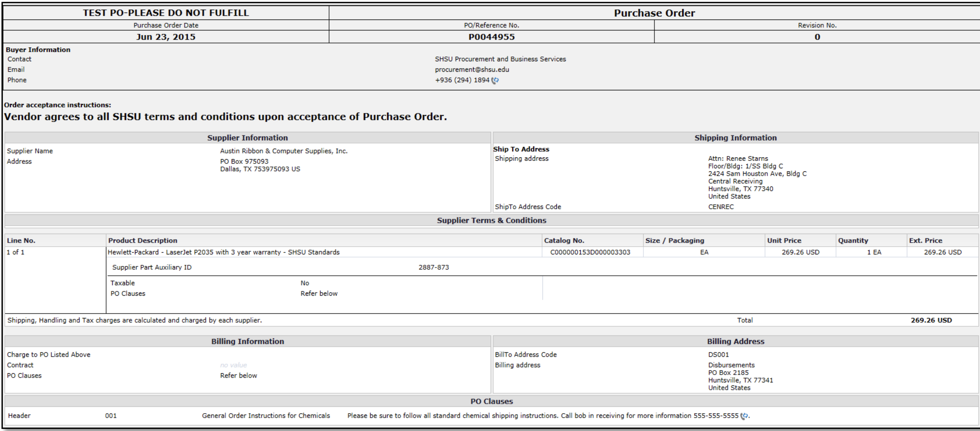The image size is (980, 431).
Task: Click the Billing Information section header
Action: tap(247, 341)
